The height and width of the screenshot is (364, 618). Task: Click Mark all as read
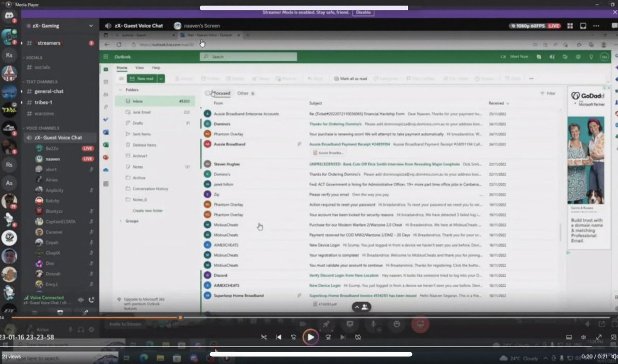pyautogui.click(x=351, y=79)
